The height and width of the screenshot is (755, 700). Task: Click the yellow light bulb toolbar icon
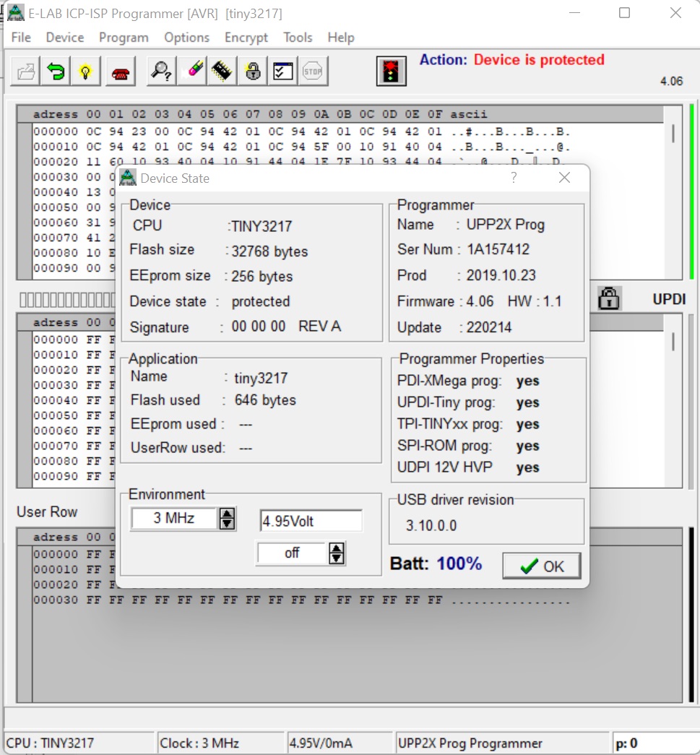coord(85,72)
